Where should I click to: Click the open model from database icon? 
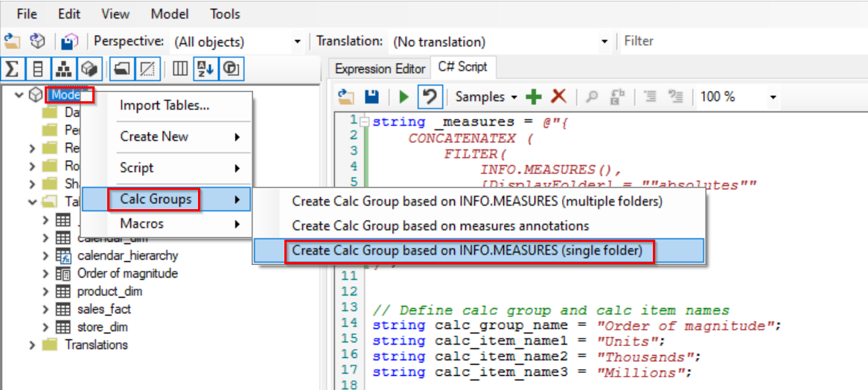click(37, 42)
